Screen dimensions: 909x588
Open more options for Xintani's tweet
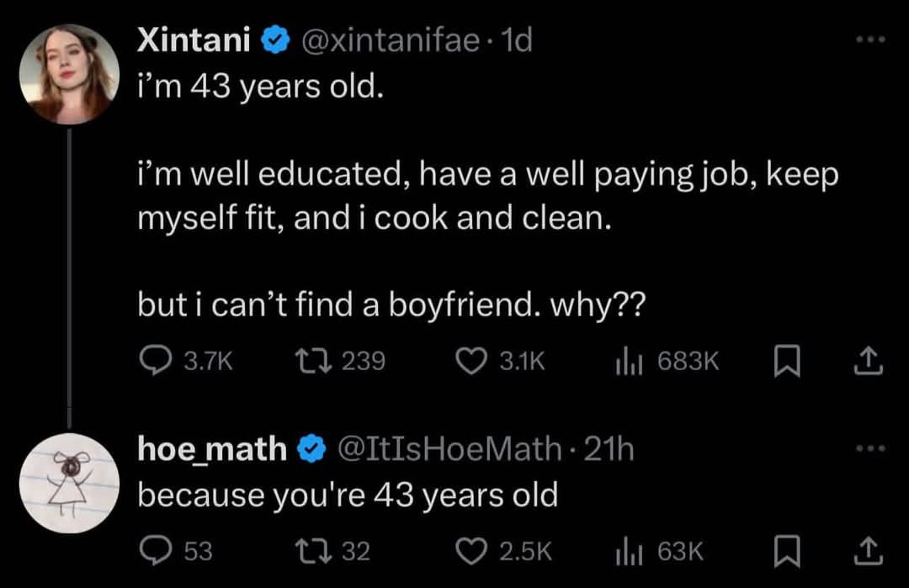869,40
